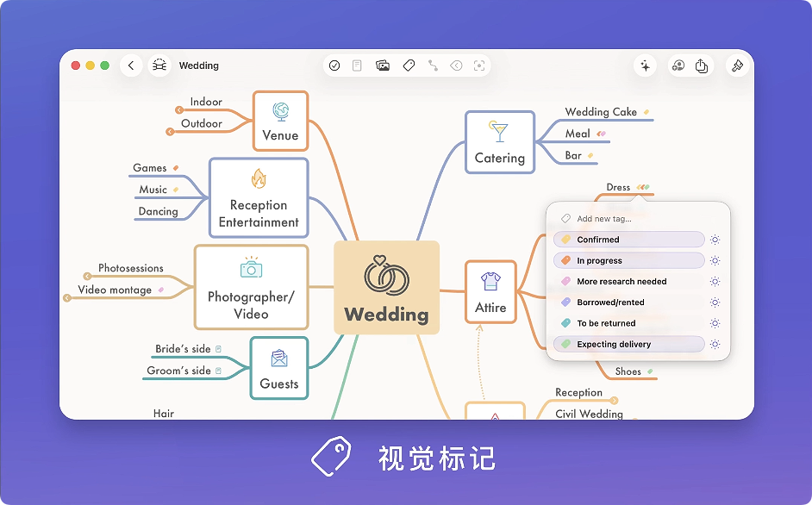Select the More research needed tag

628,282
